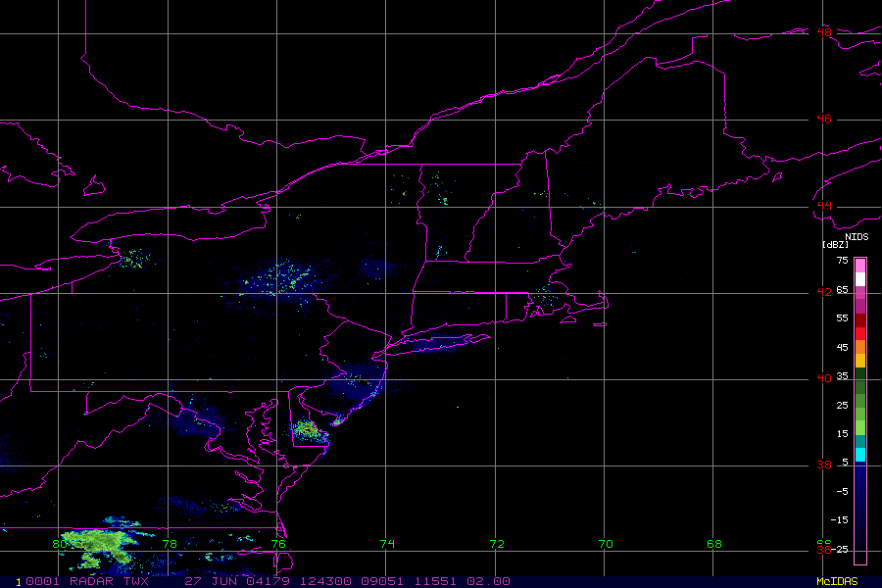Viewport: 882px width, 588px height.
Task: Click the 09051 status value
Action: [382, 581]
